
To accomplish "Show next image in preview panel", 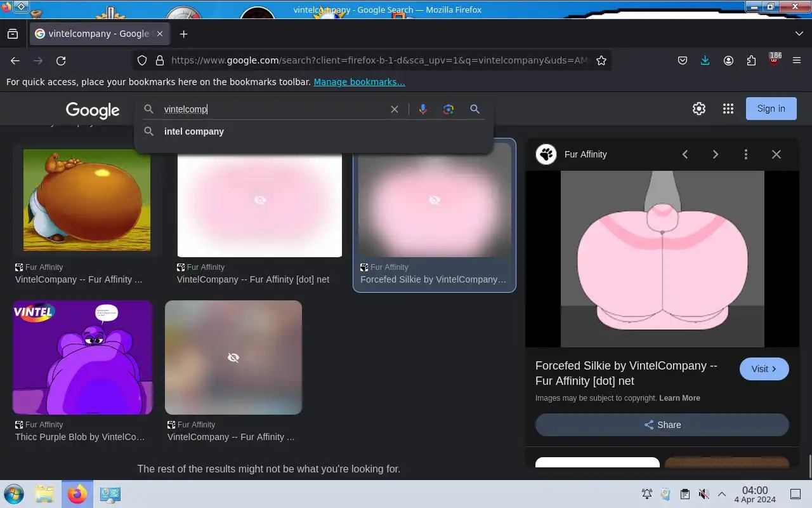I will click(716, 154).
